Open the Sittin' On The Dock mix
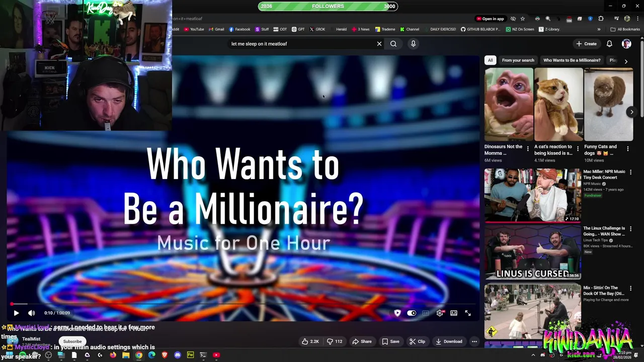This screenshot has height=362, width=644. (x=532, y=311)
